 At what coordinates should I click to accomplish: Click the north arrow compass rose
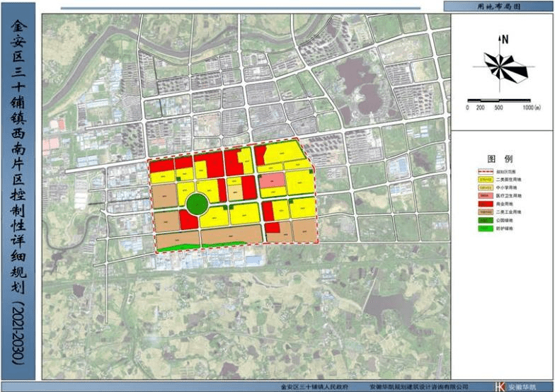505,67
